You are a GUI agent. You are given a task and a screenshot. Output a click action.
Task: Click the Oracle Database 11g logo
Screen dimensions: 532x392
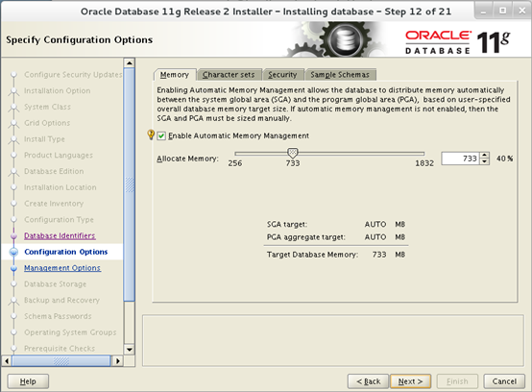pos(457,42)
